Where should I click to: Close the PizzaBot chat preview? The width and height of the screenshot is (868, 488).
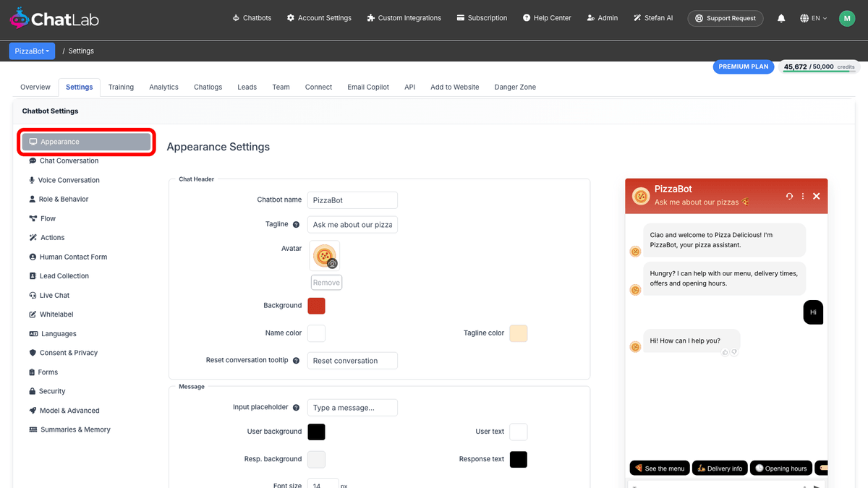pyautogui.click(x=817, y=196)
